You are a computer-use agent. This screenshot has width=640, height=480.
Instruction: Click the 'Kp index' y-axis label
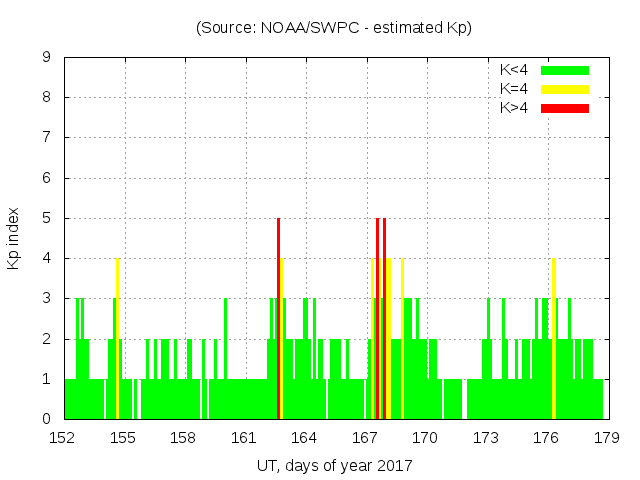pyautogui.click(x=14, y=239)
